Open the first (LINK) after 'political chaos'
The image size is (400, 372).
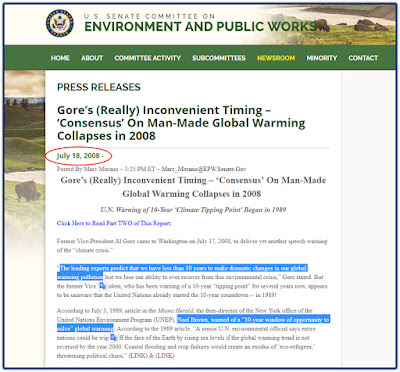click(x=138, y=356)
